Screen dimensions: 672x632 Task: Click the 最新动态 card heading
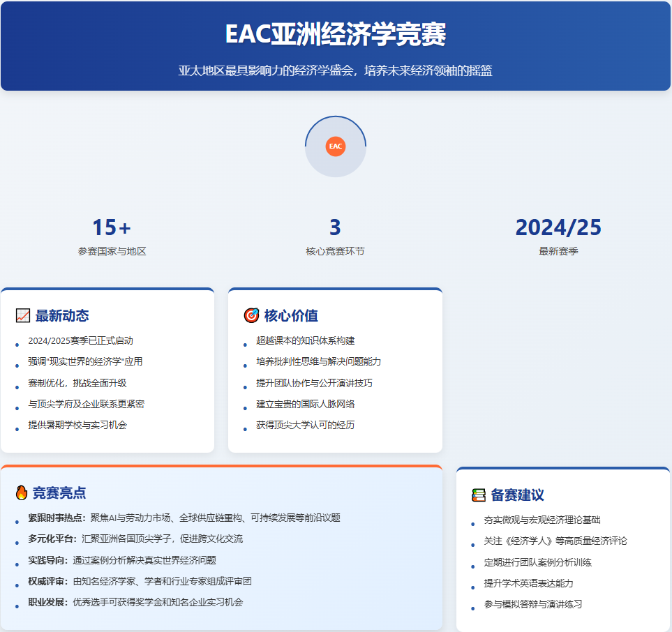[x=62, y=316]
